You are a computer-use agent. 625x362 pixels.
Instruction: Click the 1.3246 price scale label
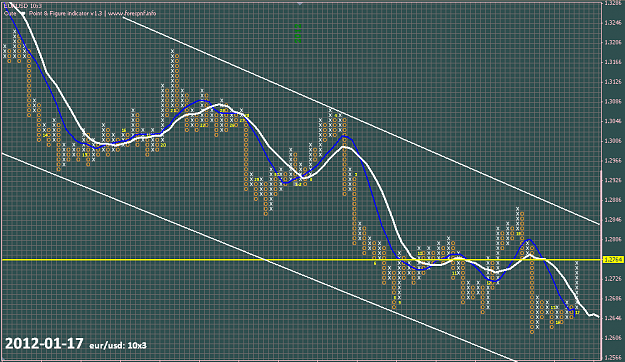(x=613, y=23)
